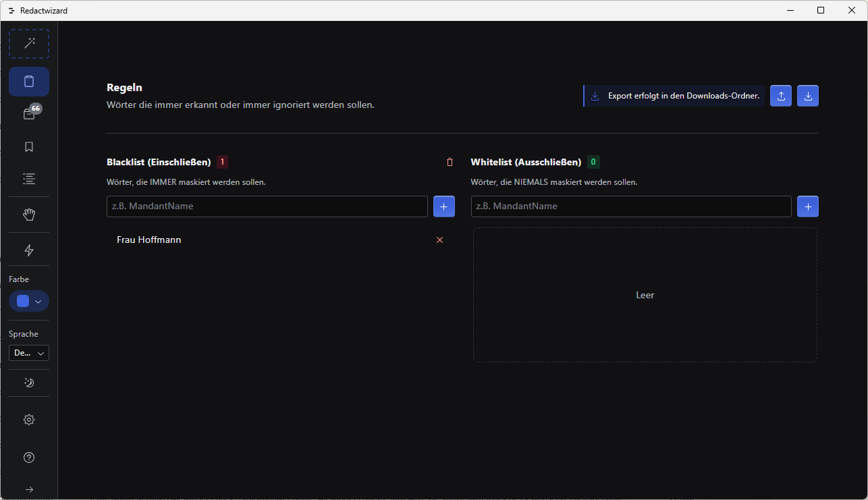Maximize the Redactwizard window

[821, 10]
